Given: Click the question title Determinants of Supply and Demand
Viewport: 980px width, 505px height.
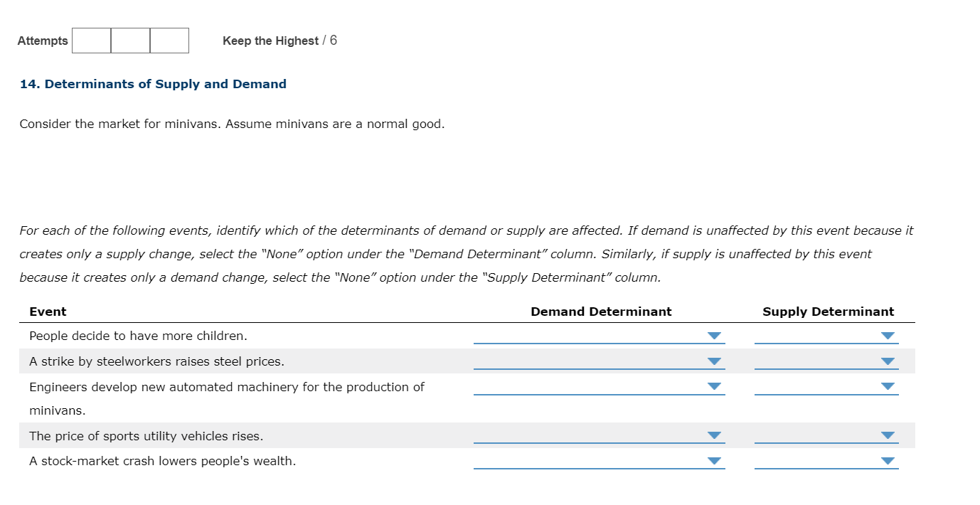Looking at the screenshot, I should click(154, 84).
